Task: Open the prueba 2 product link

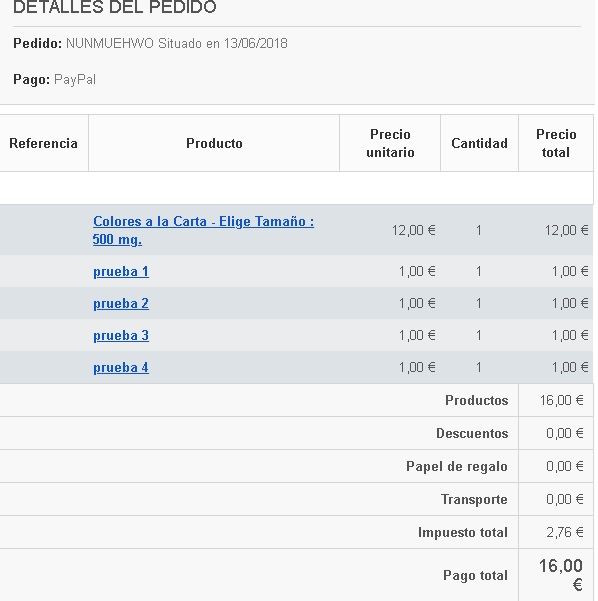Action: click(x=121, y=304)
